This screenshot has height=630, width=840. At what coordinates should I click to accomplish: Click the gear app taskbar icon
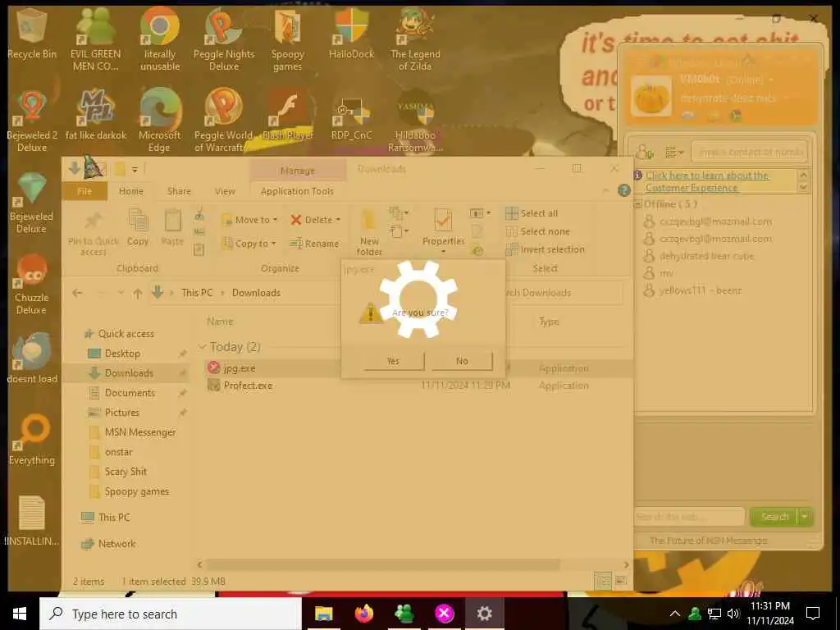click(x=484, y=614)
